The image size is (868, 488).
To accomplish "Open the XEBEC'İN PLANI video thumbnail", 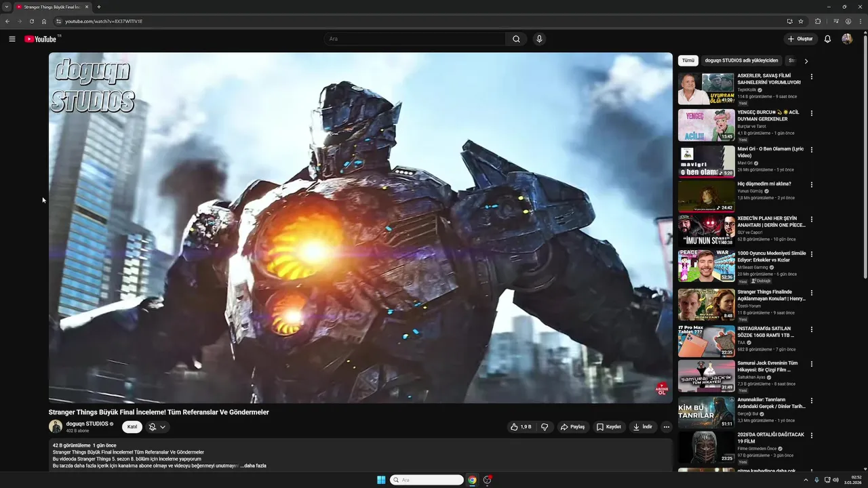I will point(706,231).
